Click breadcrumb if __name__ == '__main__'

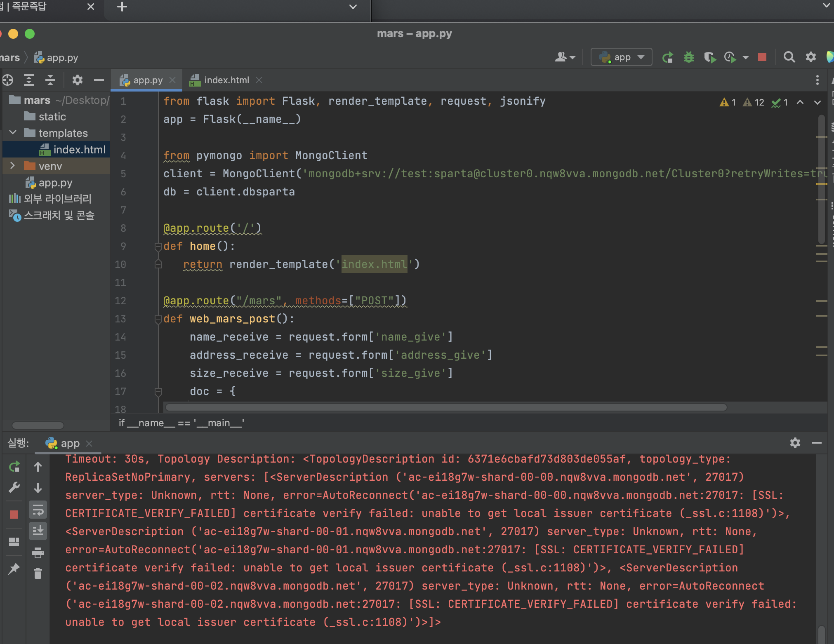point(181,423)
